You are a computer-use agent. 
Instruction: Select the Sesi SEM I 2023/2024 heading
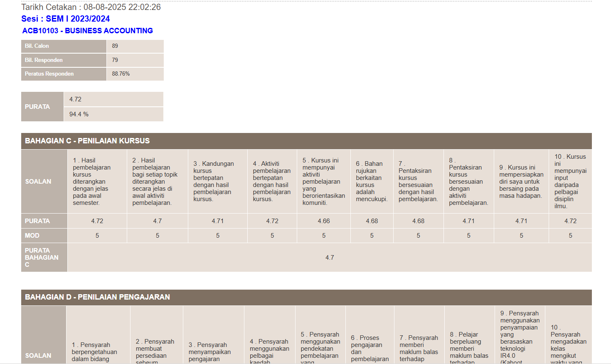[x=66, y=19]
